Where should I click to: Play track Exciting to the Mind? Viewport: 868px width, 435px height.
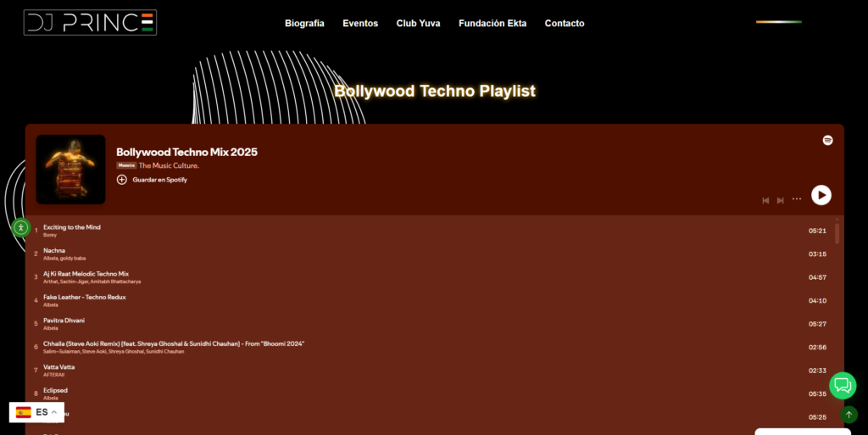pos(435,231)
